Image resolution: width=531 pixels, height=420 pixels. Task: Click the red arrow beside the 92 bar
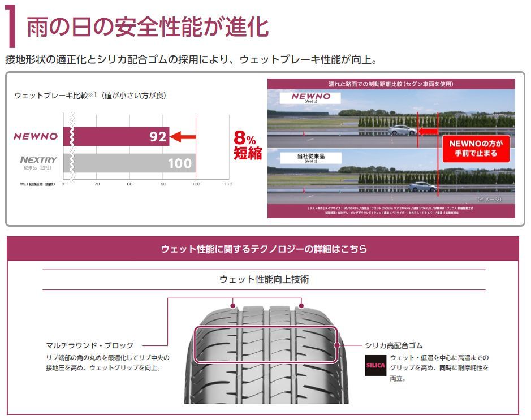[183, 137]
